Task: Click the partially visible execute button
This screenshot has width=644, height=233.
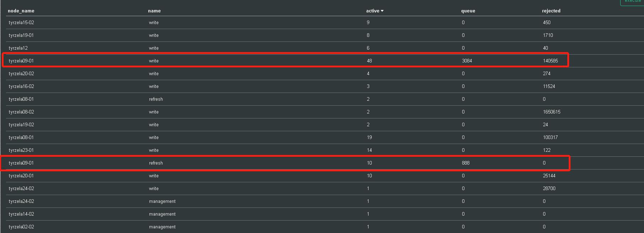Action: coord(632,2)
